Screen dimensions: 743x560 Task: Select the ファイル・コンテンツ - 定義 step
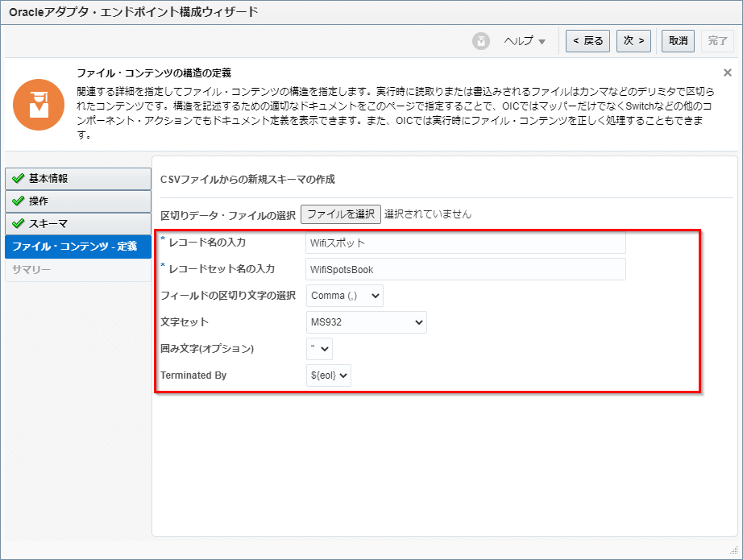(x=77, y=247)
